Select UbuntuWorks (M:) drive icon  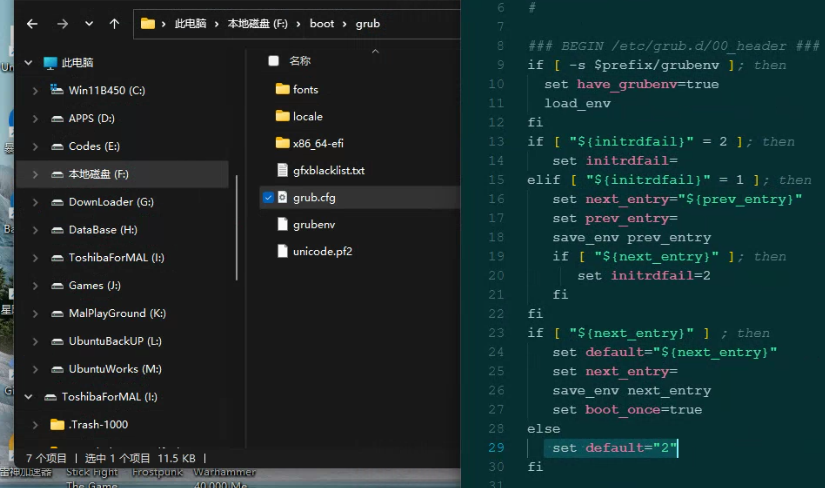click(57, 370)
